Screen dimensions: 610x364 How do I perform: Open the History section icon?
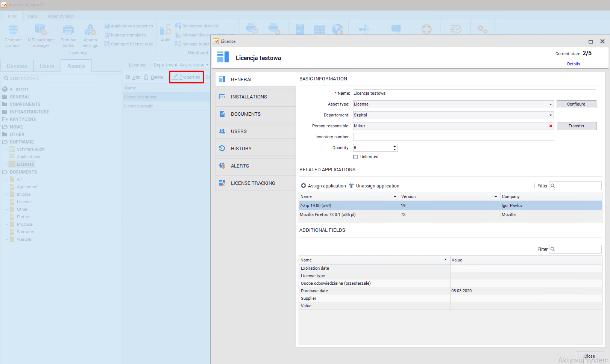pyautogui.click(x=222, y=148)
